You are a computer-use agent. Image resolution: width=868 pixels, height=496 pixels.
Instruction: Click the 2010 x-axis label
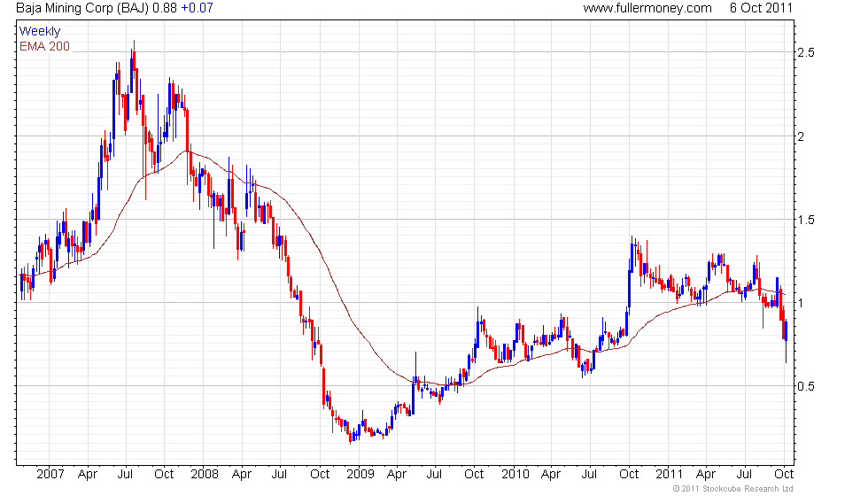point(515,475)
